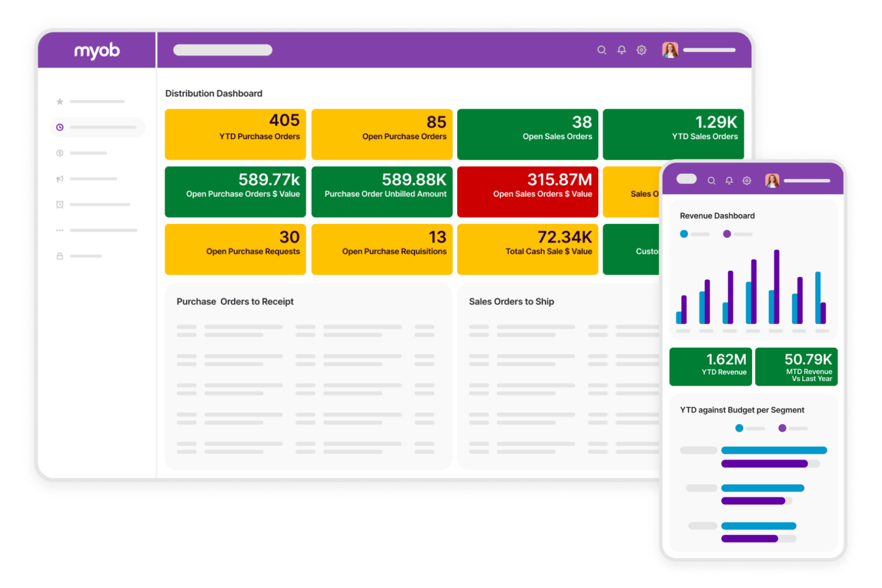View notifications via the bell icon

[621, 50]
